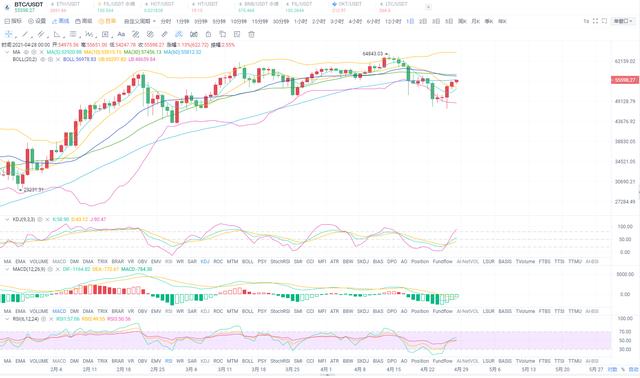
Task: Open the 指标 indicators button
Action: pyautogui.click(x=13, y=21)
